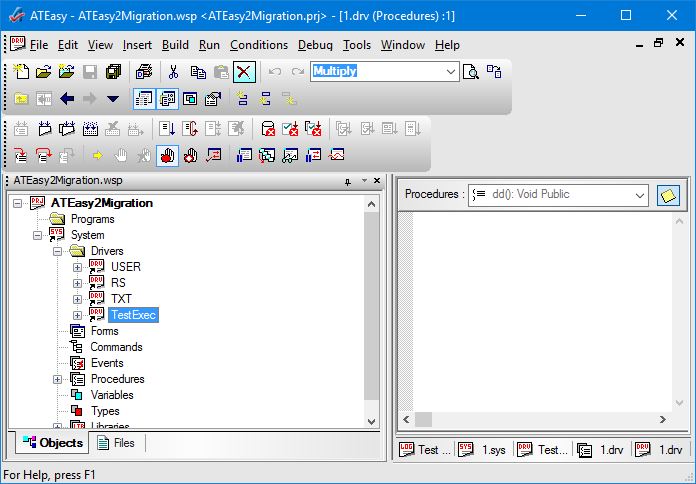Open the Debug menu

click(315, 45)
